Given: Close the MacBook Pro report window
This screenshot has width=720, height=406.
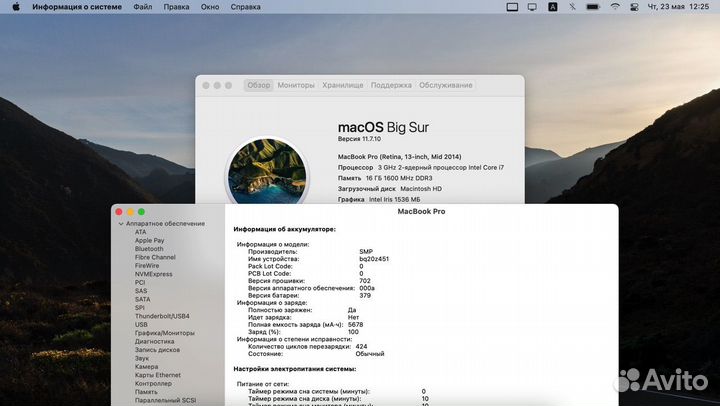Looking at the screenshot, I should pyautogui.click(x=119, y=212).
